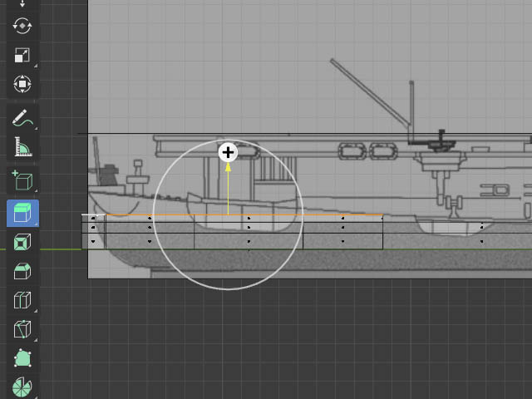The height and width of the screenshot is (399, 532).
Task: Click the extrude plus handle in viewport
Action: coord(228,152)
